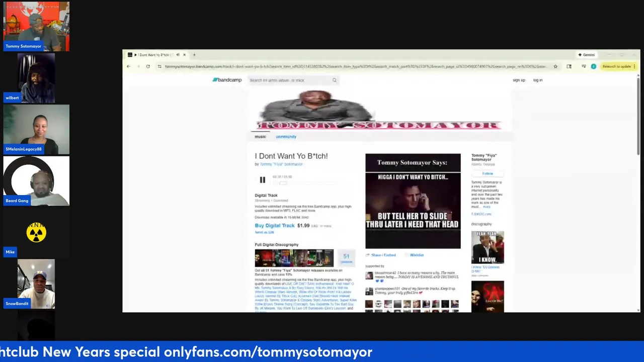Screen dimensions: 644x362
Task: Close the I Dont Want Yo browser tab
Action: 184,55
